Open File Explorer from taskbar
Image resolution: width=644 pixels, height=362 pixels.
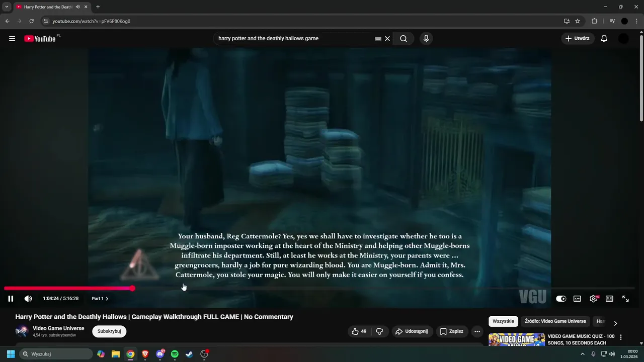click(x=116, y=354)
